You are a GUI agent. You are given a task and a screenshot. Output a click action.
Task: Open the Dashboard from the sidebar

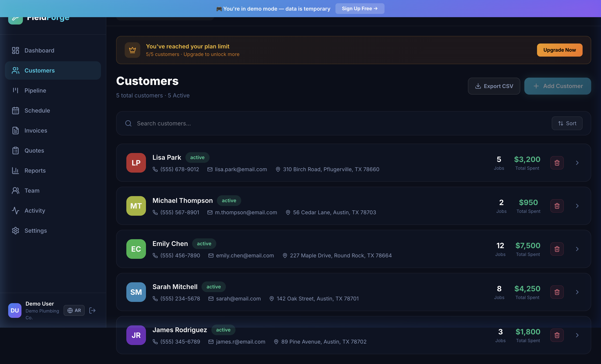click(x=39, y=50)
